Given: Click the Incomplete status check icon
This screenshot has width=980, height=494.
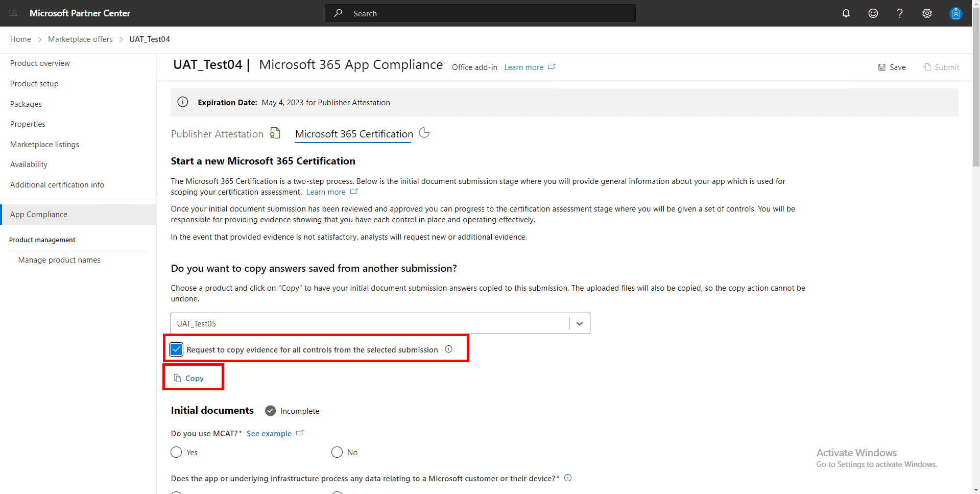Looking at the screenshot, I should click(271, 411).
